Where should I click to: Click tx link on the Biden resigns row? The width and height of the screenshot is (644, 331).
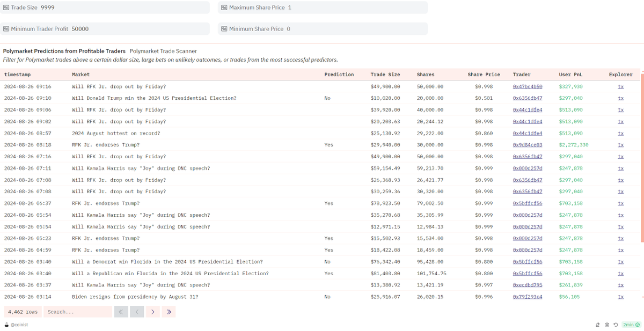[620, 296]
